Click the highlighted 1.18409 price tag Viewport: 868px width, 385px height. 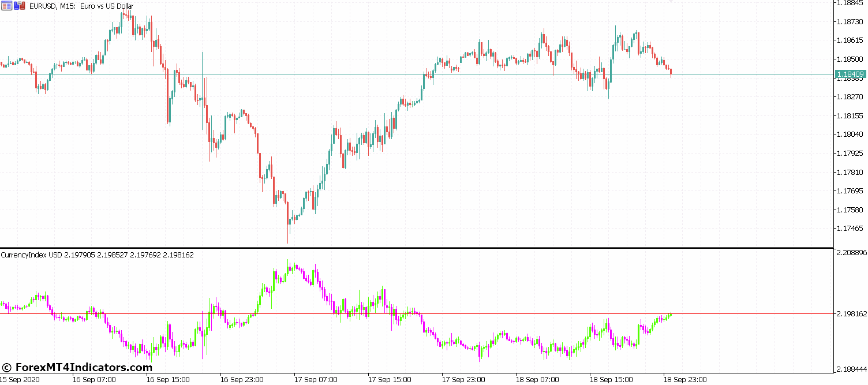coord(851,74)
